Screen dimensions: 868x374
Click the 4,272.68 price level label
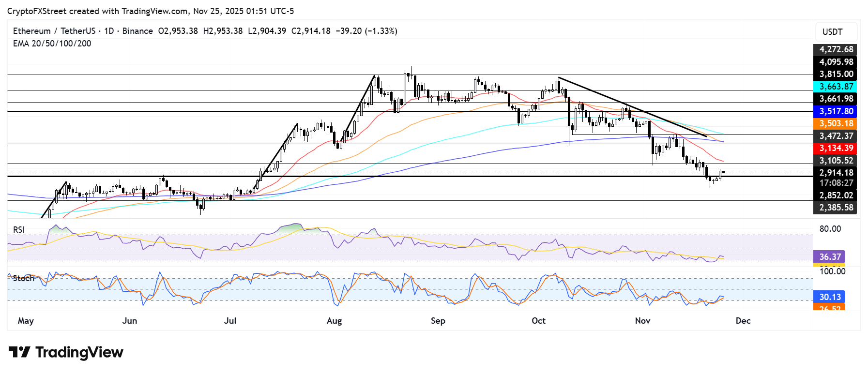pos(836,49)
